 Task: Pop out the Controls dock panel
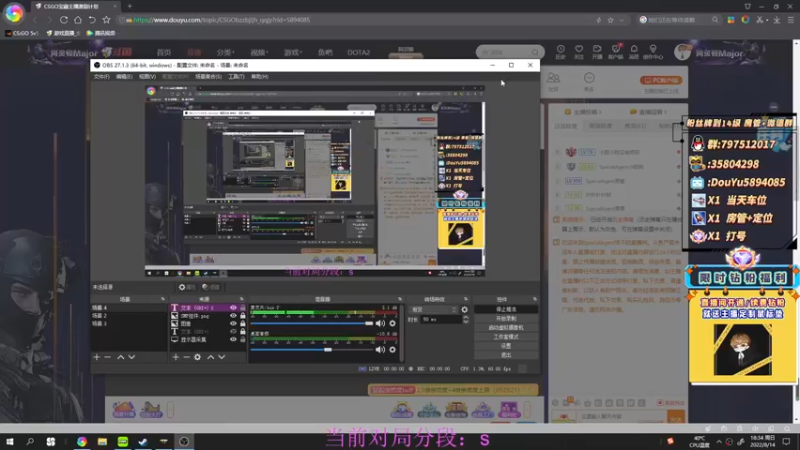click(535, 299)
